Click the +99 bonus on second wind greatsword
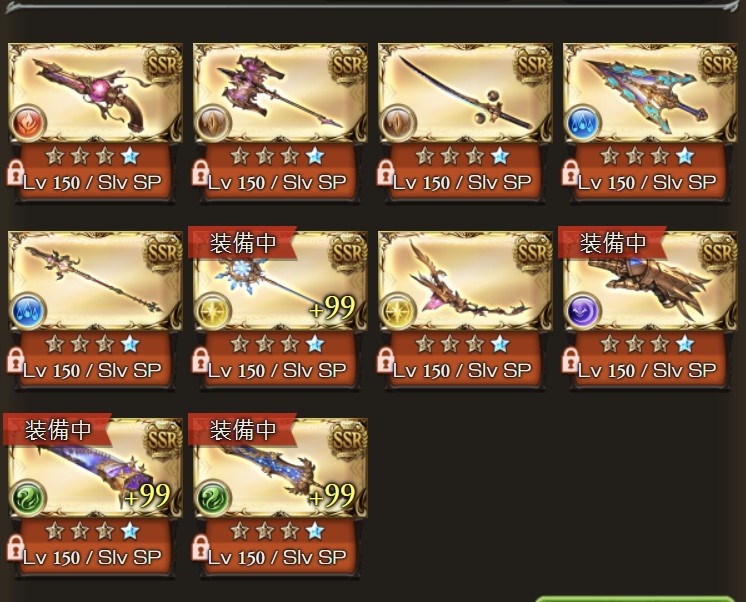This screenshot has width=746, height=602. (332, 495)
